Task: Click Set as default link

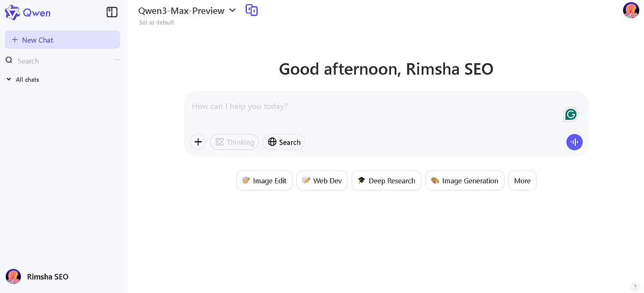Action: tap(156, 23)
